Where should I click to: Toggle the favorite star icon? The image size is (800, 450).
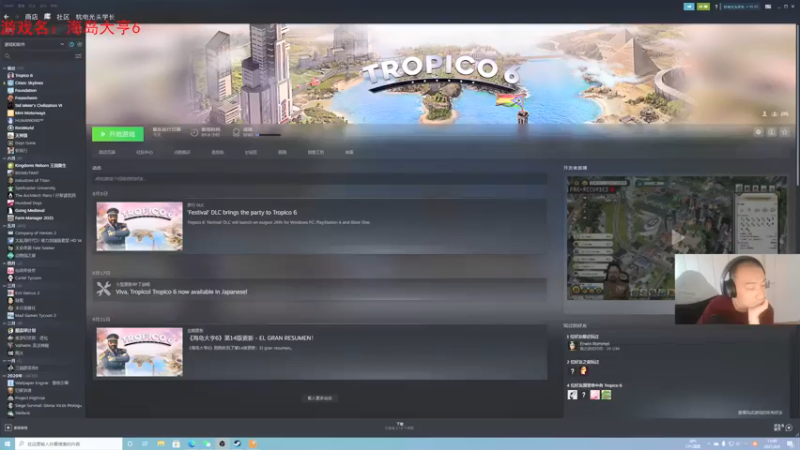(x=785, y=132)
